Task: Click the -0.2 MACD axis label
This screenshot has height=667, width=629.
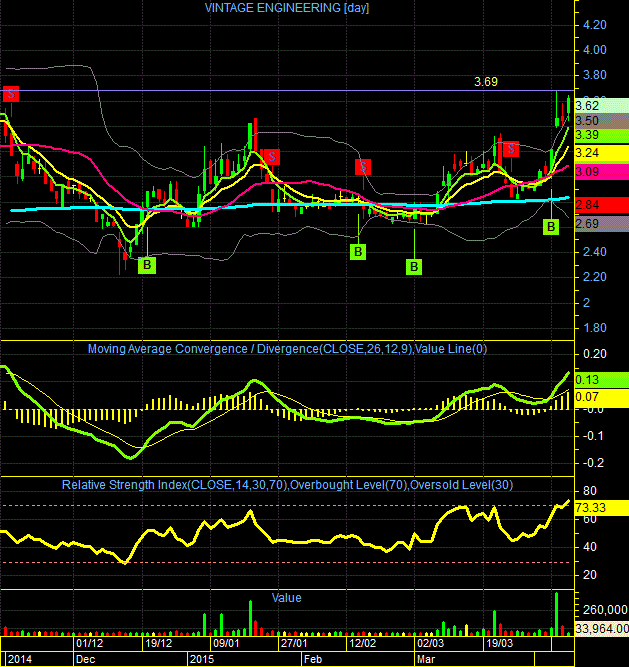Action: tap(593, 463)
